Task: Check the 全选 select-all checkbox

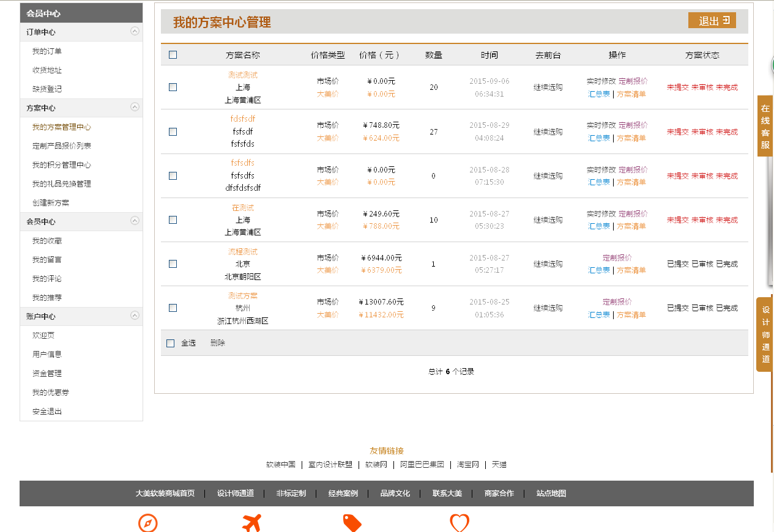Action: coord(171,343)
